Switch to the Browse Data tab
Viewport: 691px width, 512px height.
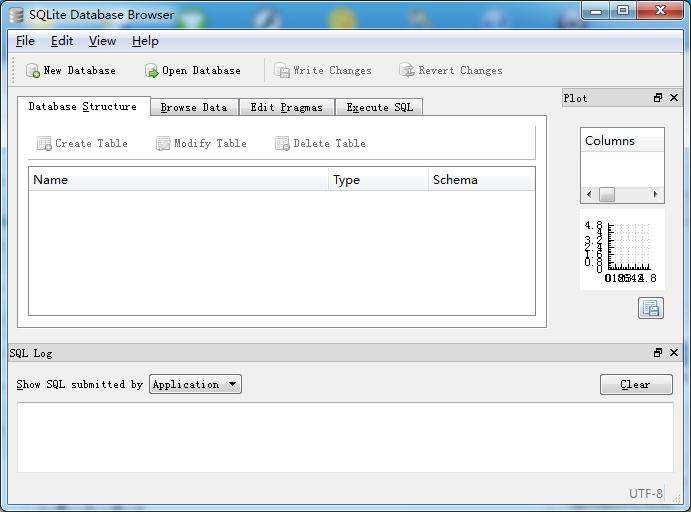pos(194,108)
